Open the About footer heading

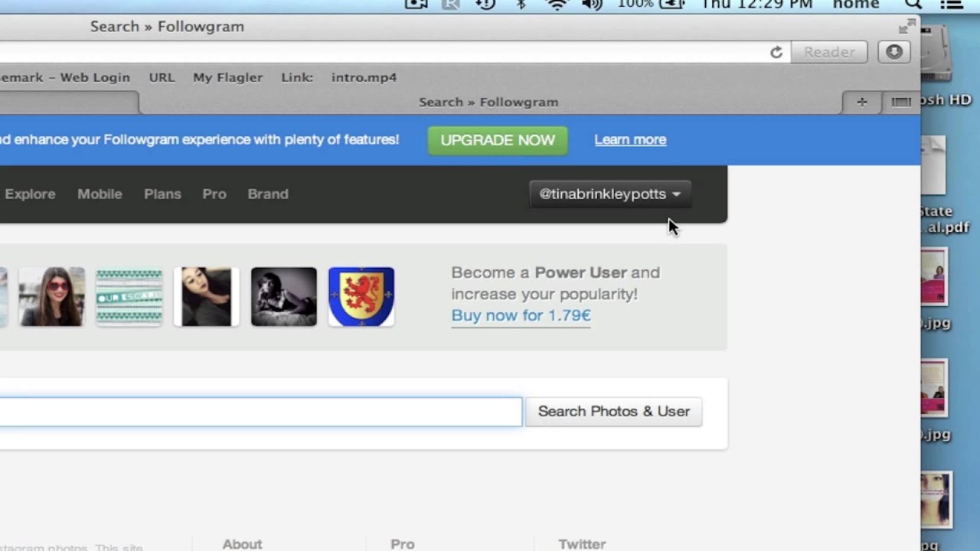[242, 544]
